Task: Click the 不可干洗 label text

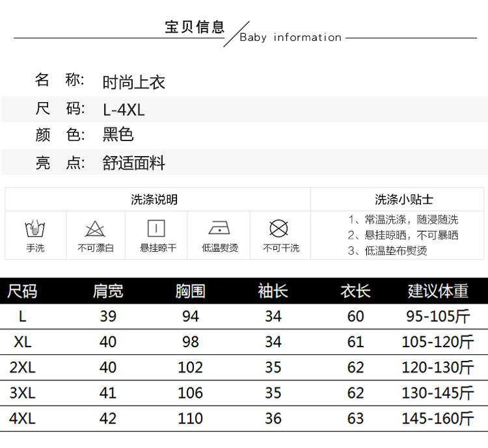Action: (x=281, y=248)
